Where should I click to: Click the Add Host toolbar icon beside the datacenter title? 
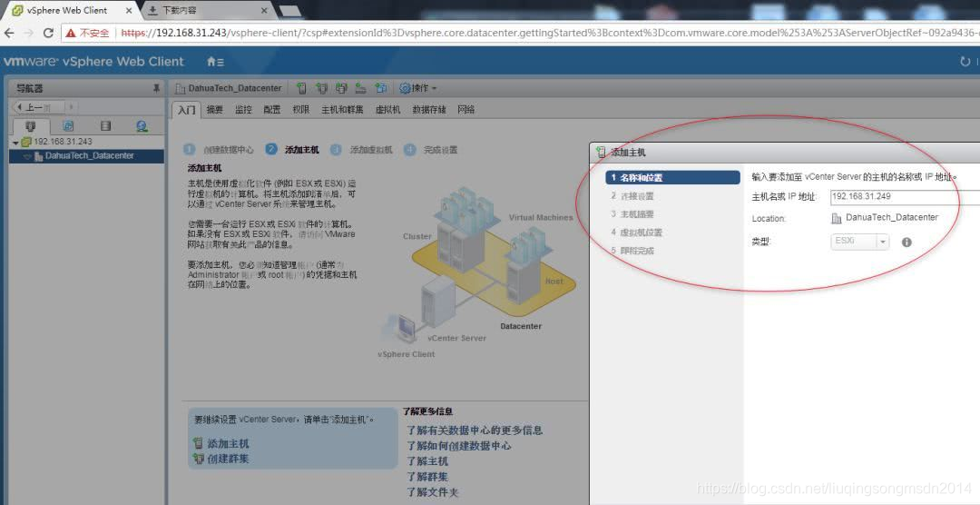pos(302,88)
